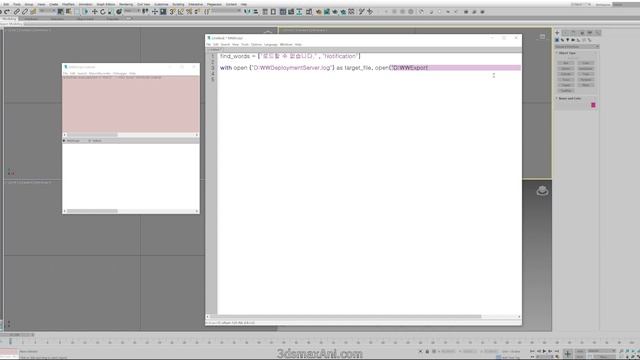Click the object color swatch
Viewport: 640px width, 360px height.
(x=593, y=105)
